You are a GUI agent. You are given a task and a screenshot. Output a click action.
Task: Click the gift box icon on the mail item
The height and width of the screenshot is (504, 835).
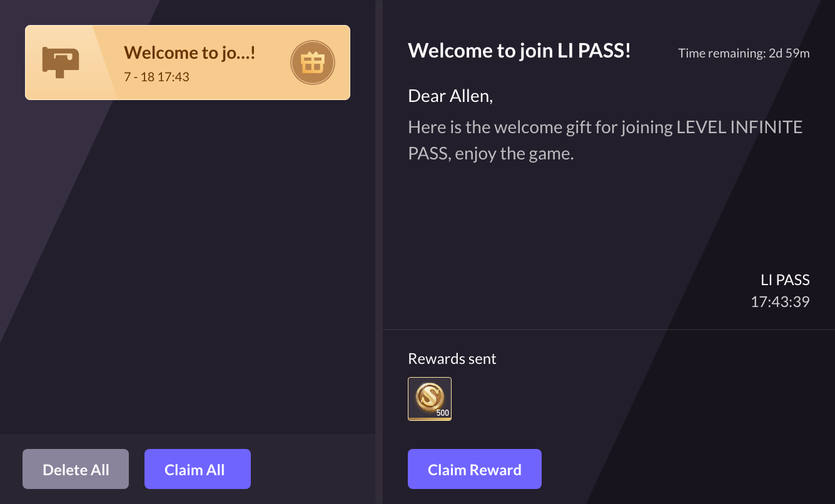coord(312,63)
